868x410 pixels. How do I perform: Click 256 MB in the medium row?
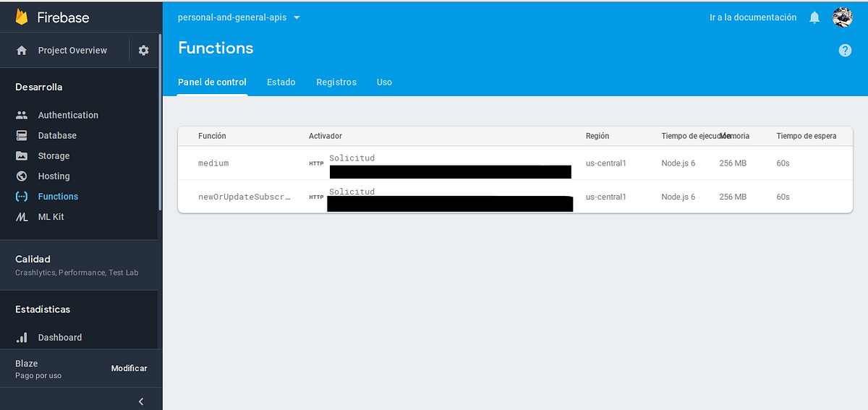click(733, 163)
